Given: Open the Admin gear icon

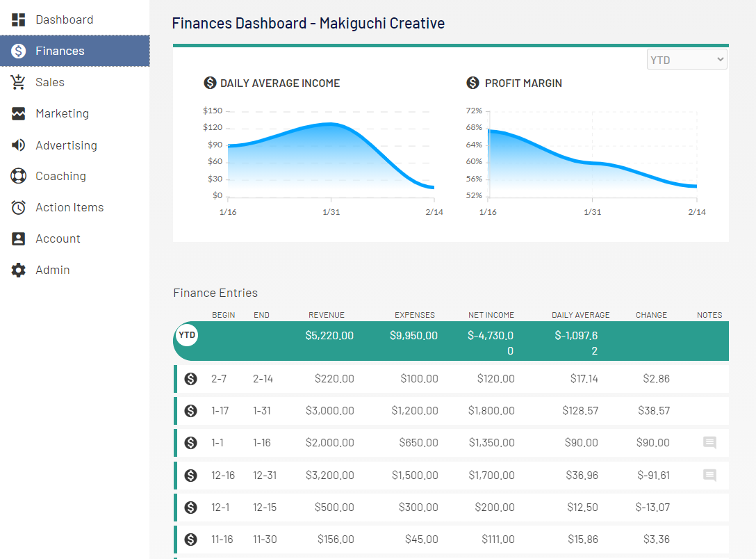Looking at the screenshot, I should pyautogui.click(x=17, y=269).
